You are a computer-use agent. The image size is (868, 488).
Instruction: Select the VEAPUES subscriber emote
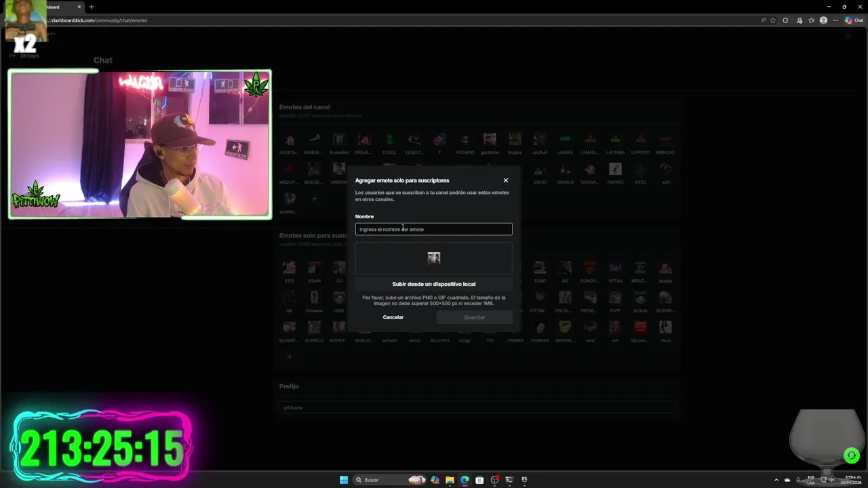(540, 331)
